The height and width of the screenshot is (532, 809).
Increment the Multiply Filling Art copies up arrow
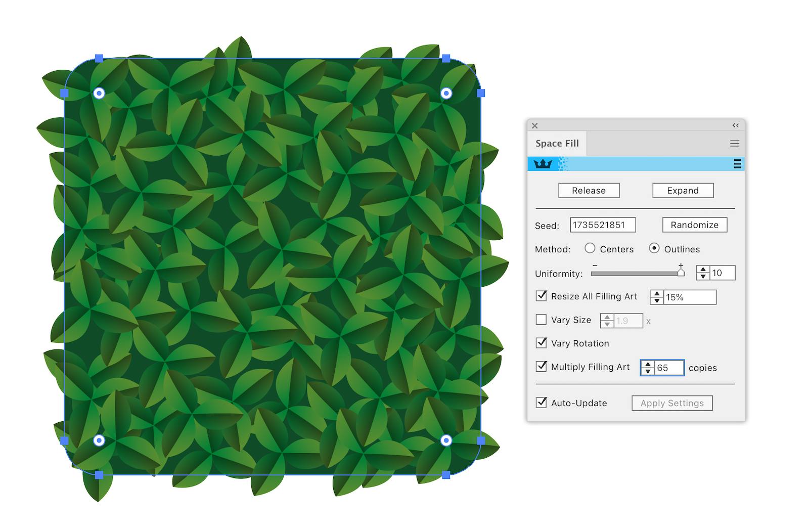[x=648, y=365]
